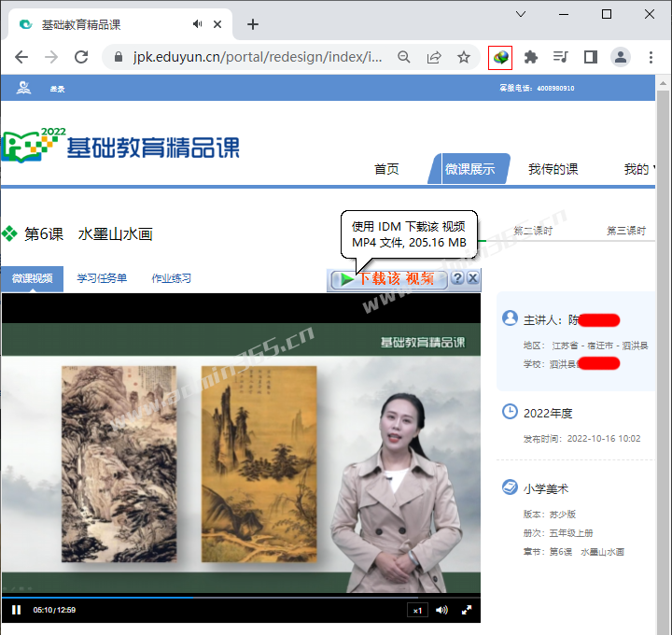Mute the tab via speaker icon
This screenshot has height=635, width=672.
(197, 24)
